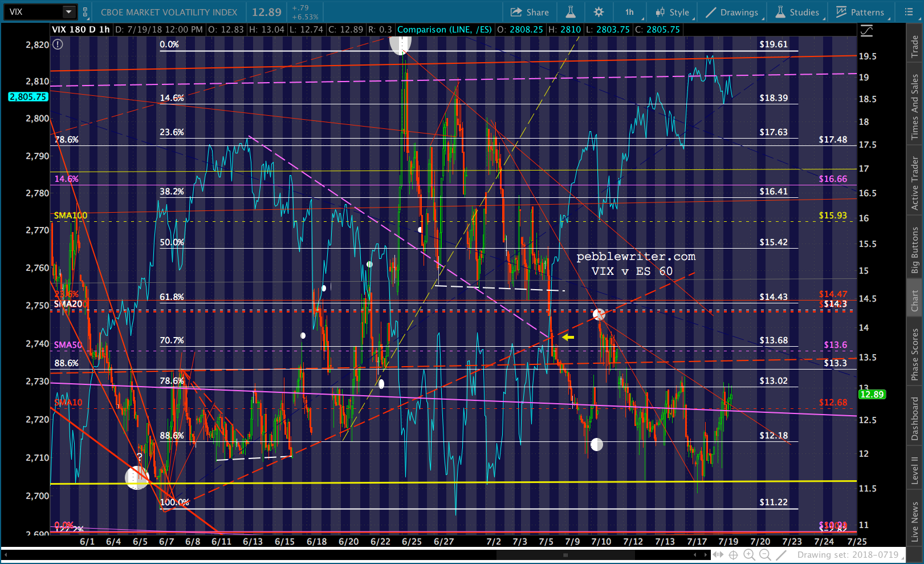
Task: Click the chart alert info icon
Action: [x=58, y=44]
